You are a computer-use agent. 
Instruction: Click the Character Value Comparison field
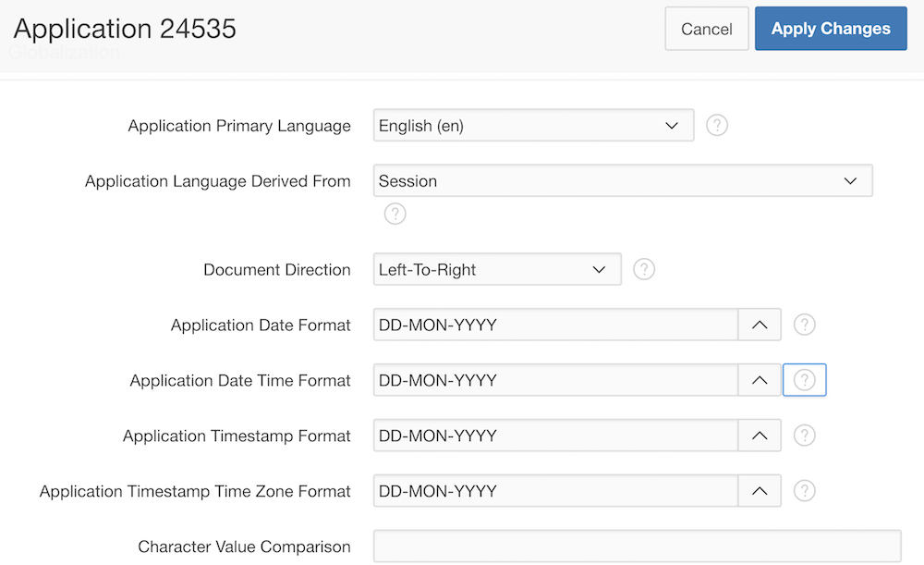(637, 547)
